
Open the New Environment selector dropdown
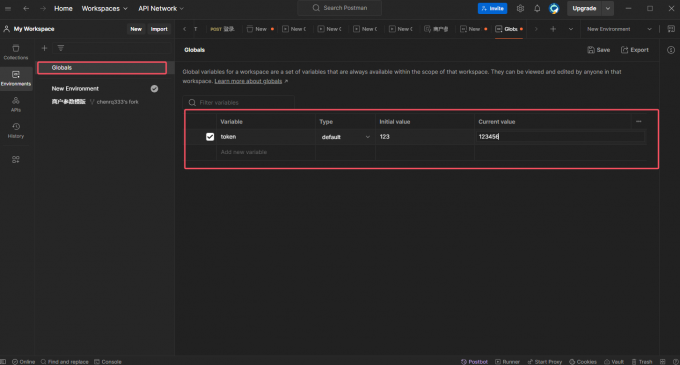pyautogui.click(x=619, y=29)
